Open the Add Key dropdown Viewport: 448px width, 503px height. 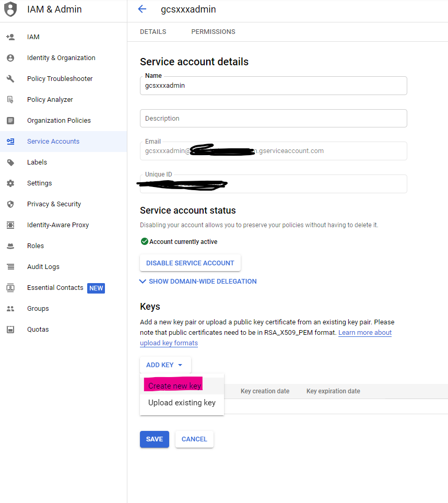coord(165,365)
